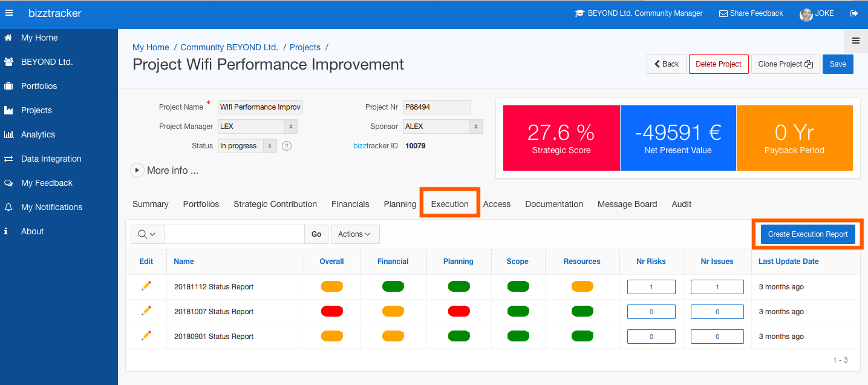
Task: Open the Projects breadcrumb link
Action: pos(305,47)
